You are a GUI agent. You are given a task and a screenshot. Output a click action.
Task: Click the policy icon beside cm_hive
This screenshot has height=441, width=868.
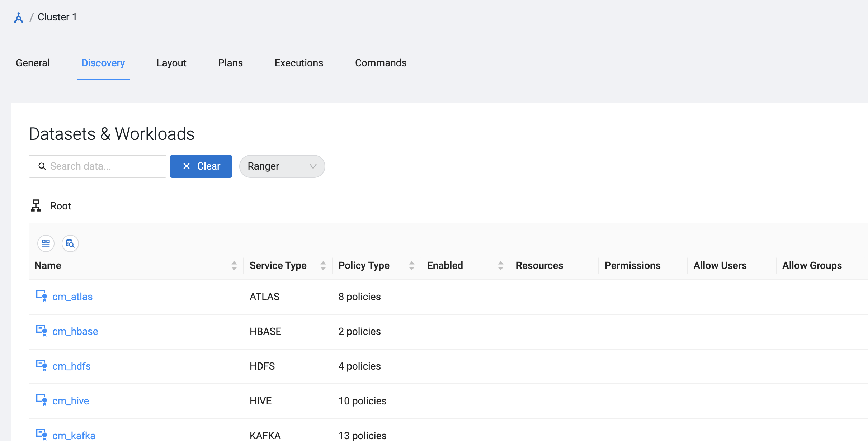coord(42,400)
